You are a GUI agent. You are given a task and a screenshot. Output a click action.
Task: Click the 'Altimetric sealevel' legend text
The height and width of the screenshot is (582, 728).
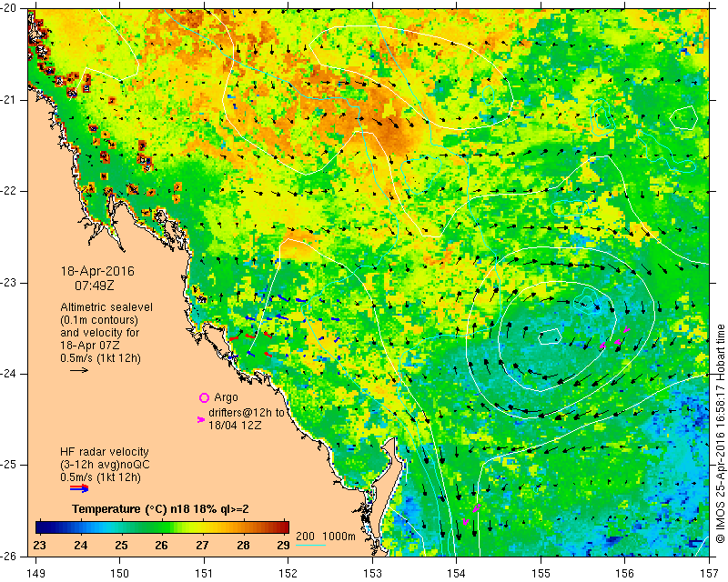tap(106, 307)
